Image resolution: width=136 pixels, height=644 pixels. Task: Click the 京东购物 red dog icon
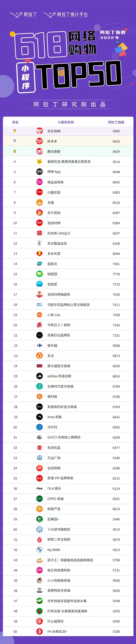point(39,131)
